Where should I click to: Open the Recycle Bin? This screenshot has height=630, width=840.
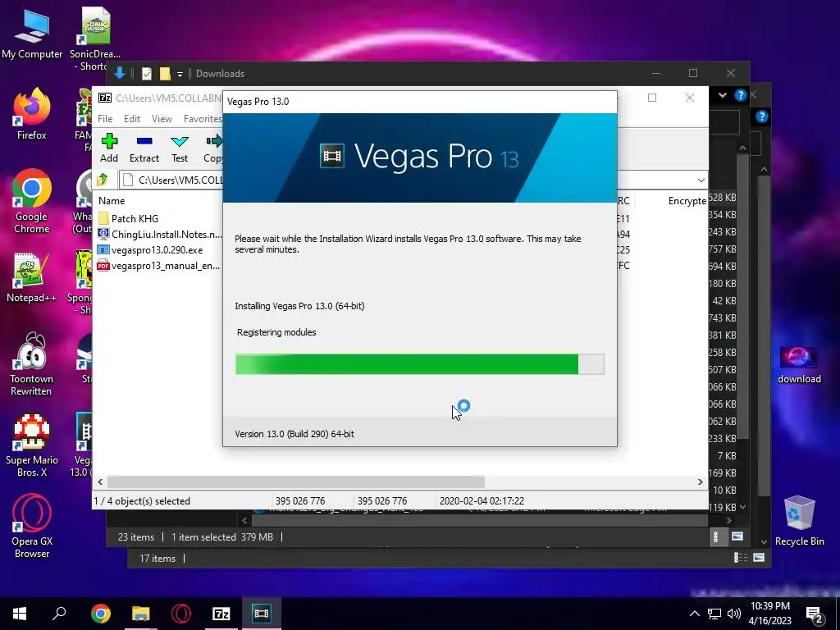(799, 521)
